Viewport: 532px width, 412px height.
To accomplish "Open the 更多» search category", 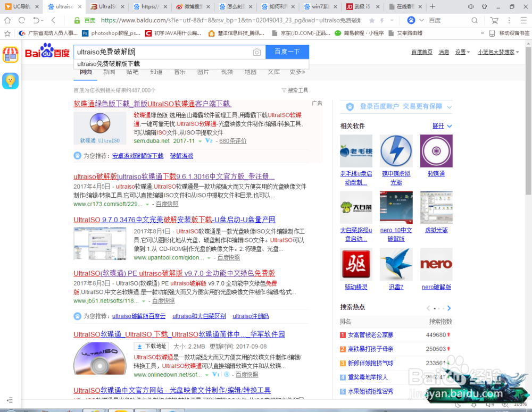I will coord(297,72).
